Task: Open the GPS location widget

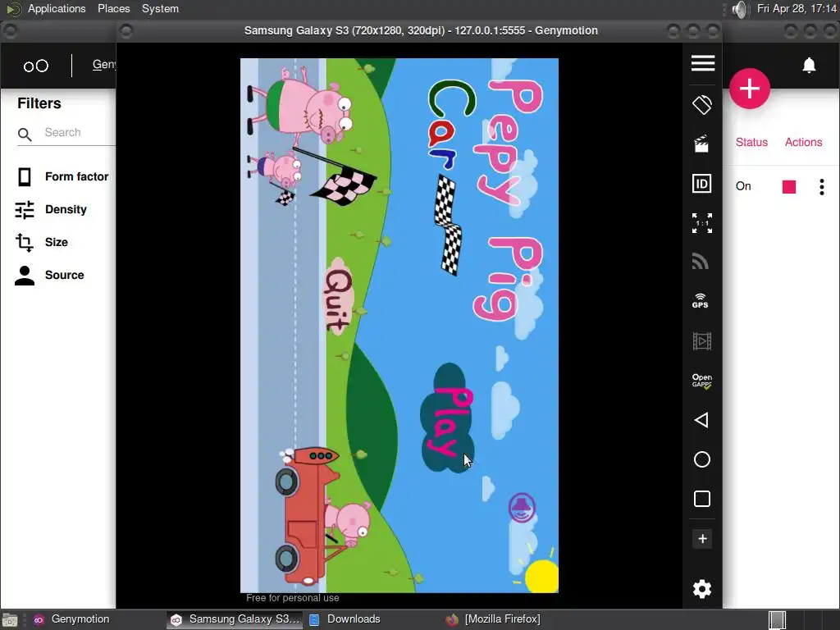Action: pyautogui.click(x=701, y=300)
